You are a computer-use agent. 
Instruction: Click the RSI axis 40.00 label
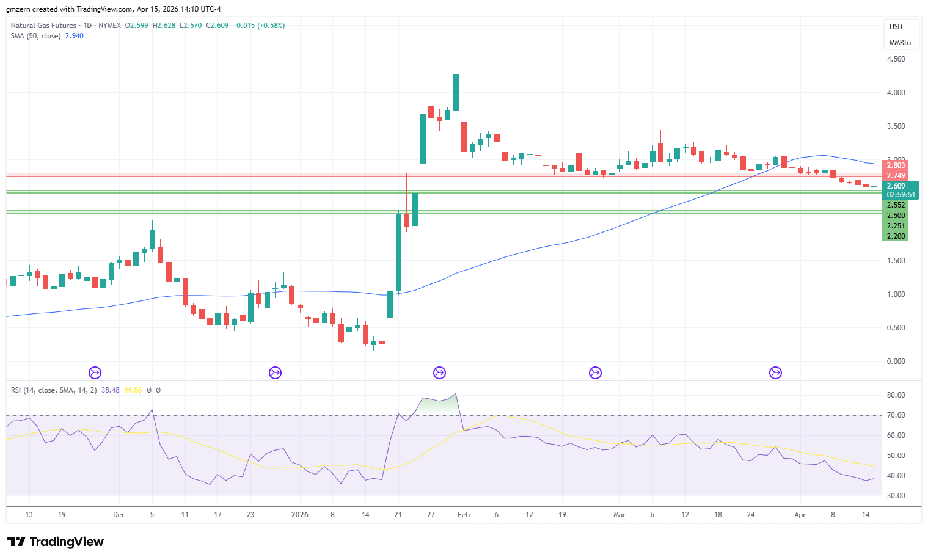[896, 476]
